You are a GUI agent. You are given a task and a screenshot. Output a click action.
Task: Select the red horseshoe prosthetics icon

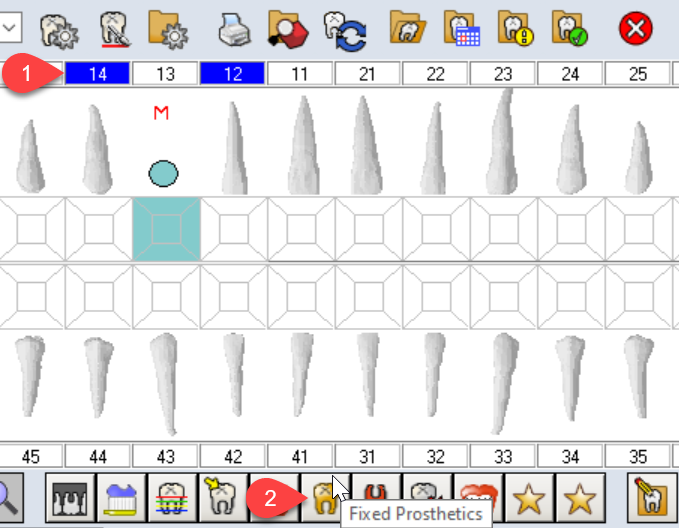point(376,494)
